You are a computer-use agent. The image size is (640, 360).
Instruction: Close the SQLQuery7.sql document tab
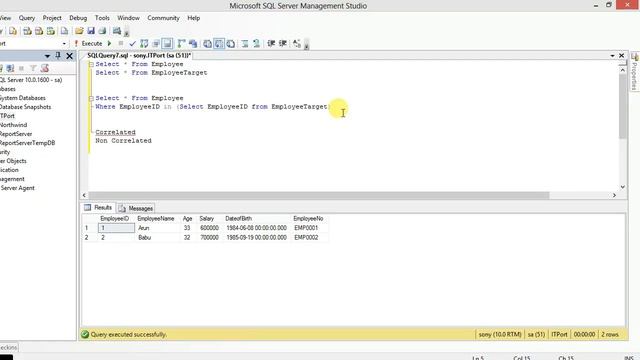pyautogui.click(x=622, y=56)
